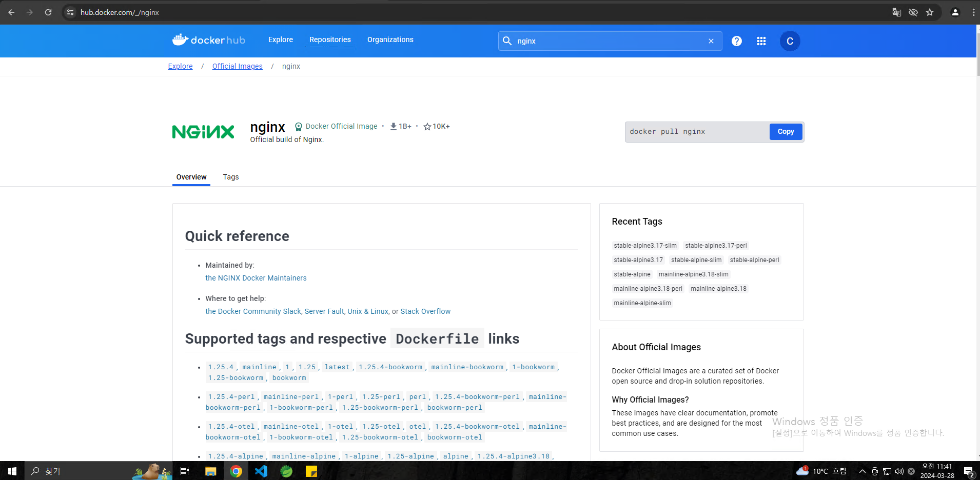Open the 1.25.4 tag Dockerfile link
This screenshot has height=480, width=980.
click(221, 367)
